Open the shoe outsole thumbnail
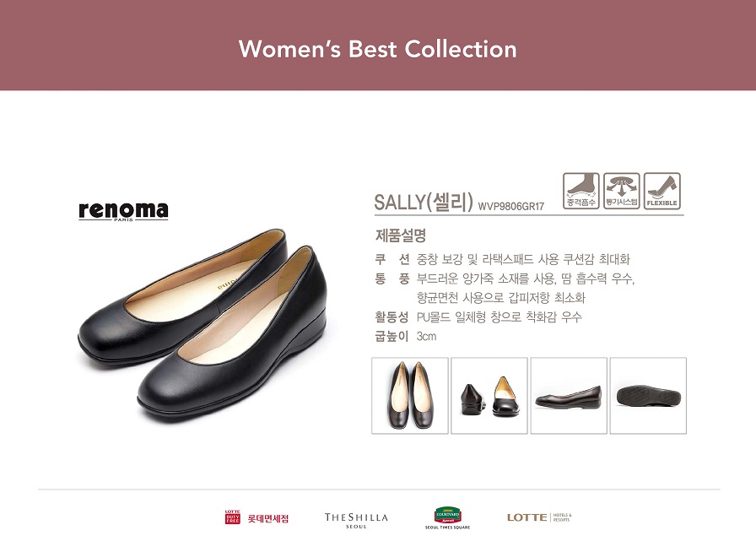Viewport: 756px width, 552px height. coord(649,396)
